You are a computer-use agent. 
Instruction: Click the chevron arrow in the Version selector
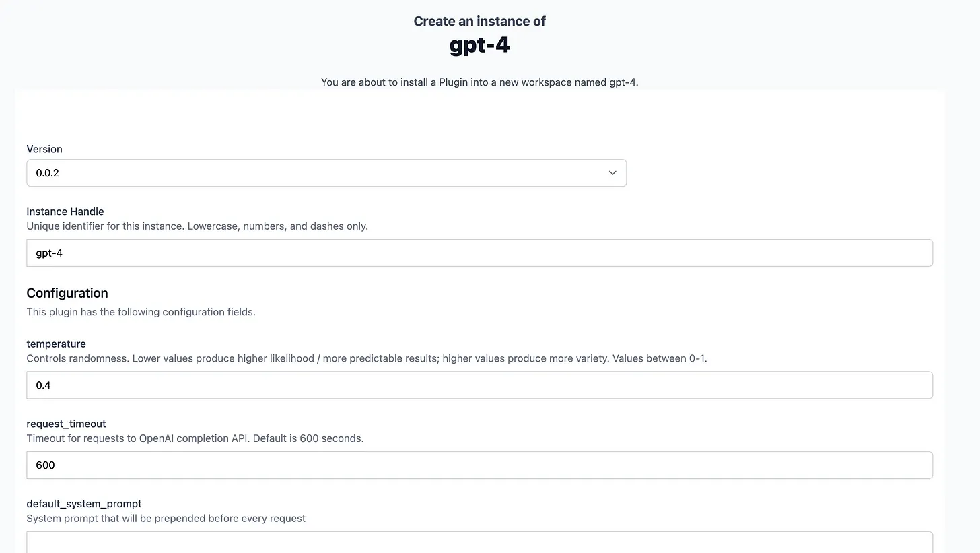point(612,173)
